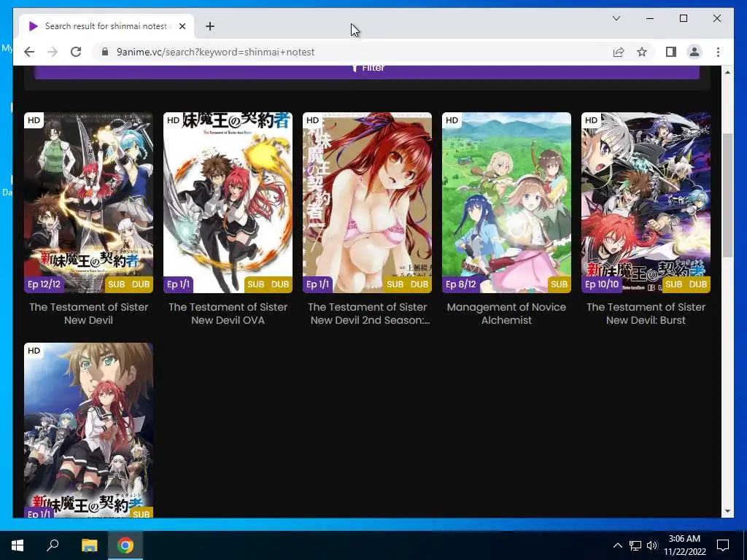Open the 2nd Season poster thumbnail

point(367,203)
